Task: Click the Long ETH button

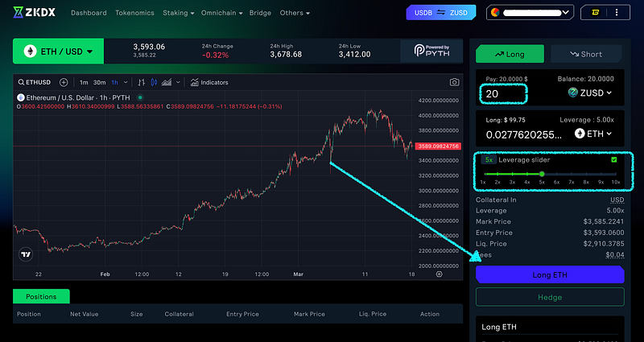Action: coord(550,274)
